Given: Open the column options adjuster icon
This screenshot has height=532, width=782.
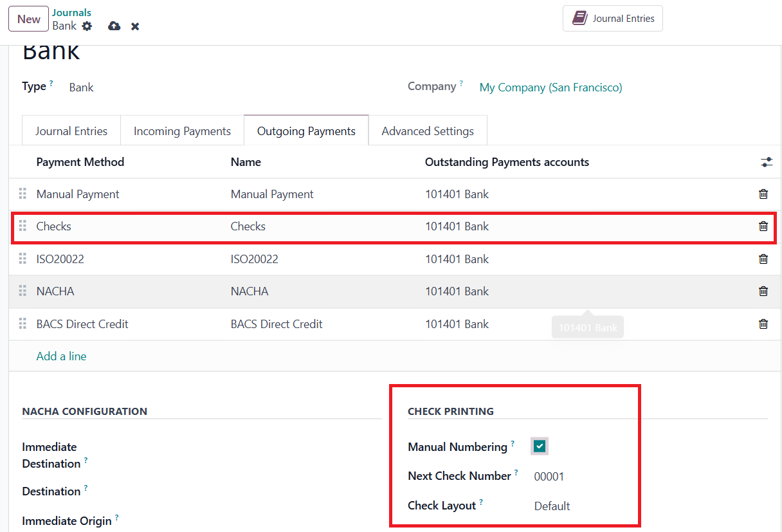Looking at the screenshot, I should (x=766, y=162).
